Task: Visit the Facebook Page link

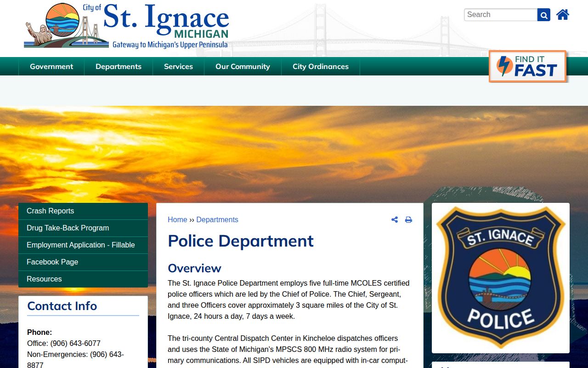Action: pos(83,262)
